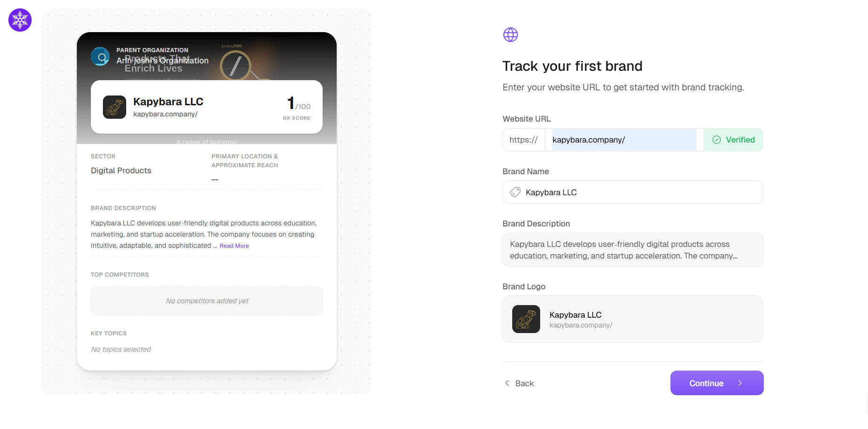Click the 1/100 DA Score indicator
868x429 pixels.
click(296, 106)
